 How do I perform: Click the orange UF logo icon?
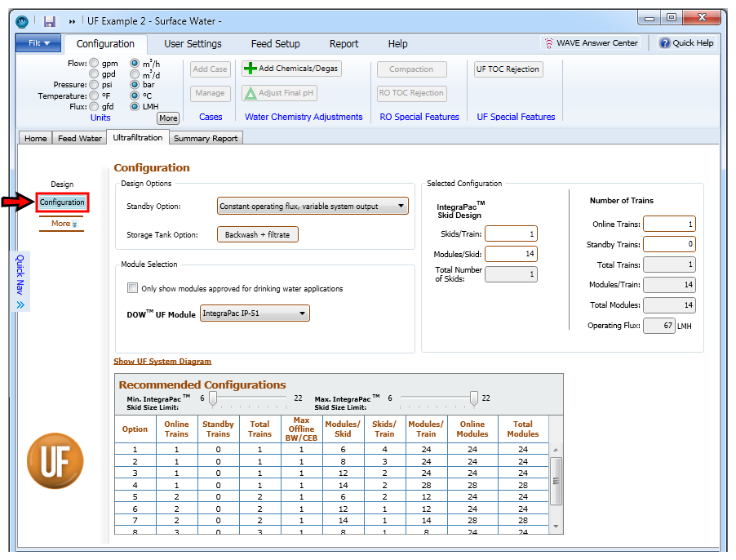click(x=55, y=461)
